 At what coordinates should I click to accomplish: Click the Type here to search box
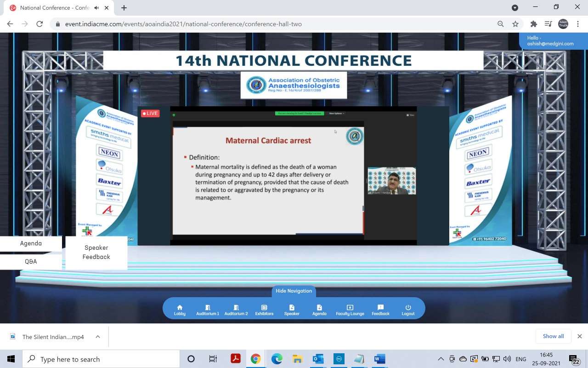(x=101, y=359)
